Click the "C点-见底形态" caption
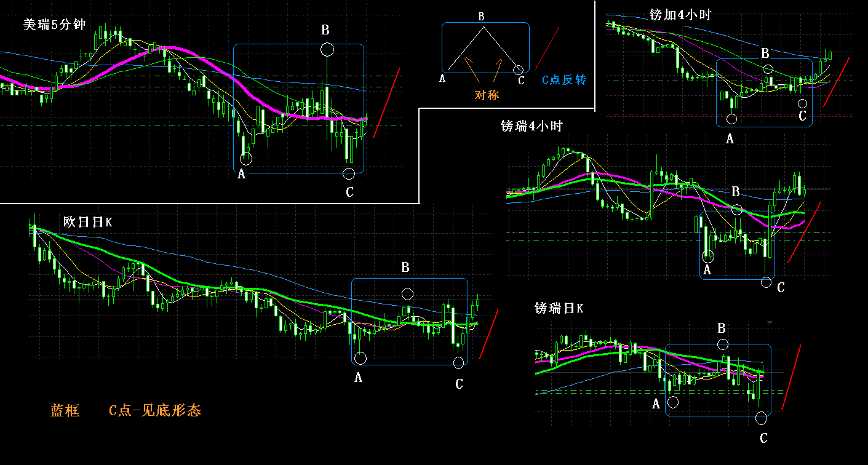The width and height of the screenshot is (868, 465). [x=155, y=411]
